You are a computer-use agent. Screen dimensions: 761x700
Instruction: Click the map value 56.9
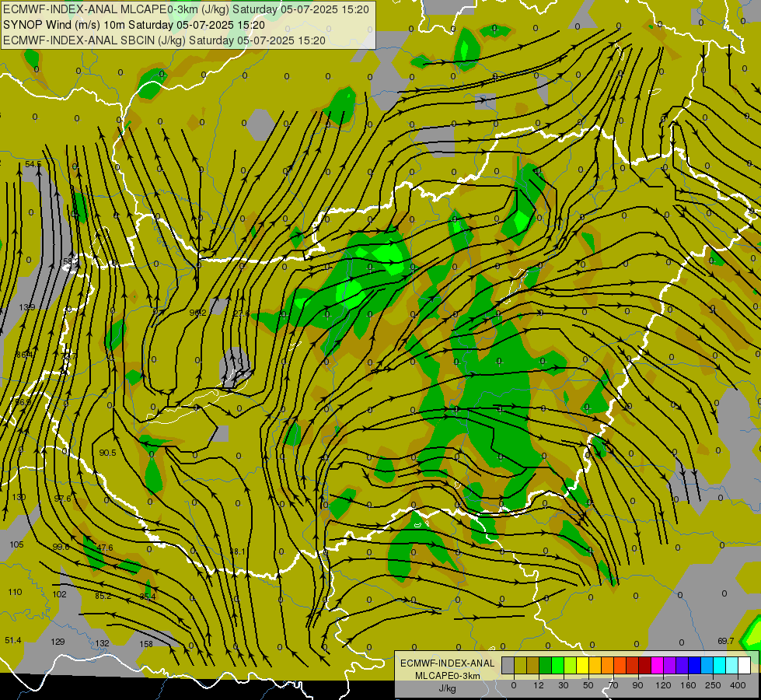23,402
